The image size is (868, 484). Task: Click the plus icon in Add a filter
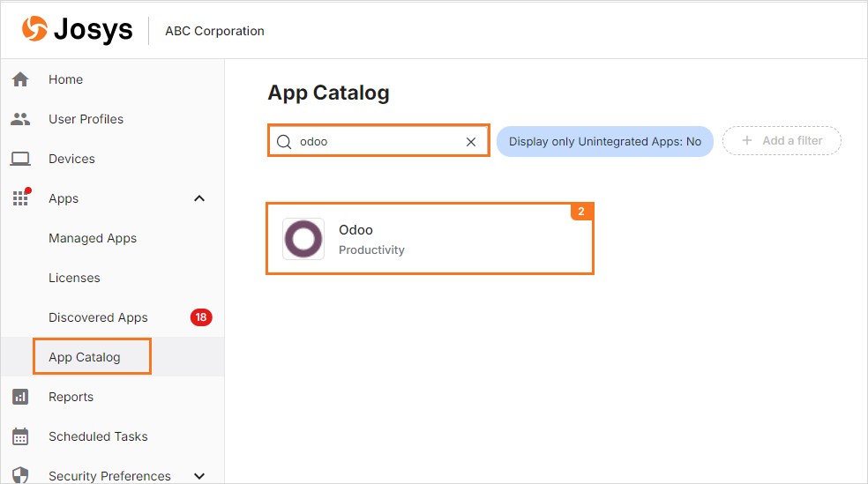pos(747,140)
